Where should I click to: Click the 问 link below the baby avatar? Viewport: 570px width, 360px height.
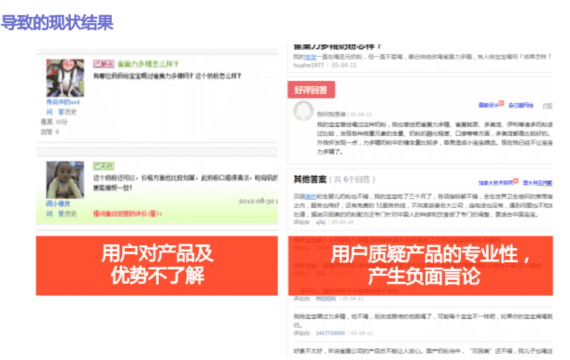pos(49,213)
